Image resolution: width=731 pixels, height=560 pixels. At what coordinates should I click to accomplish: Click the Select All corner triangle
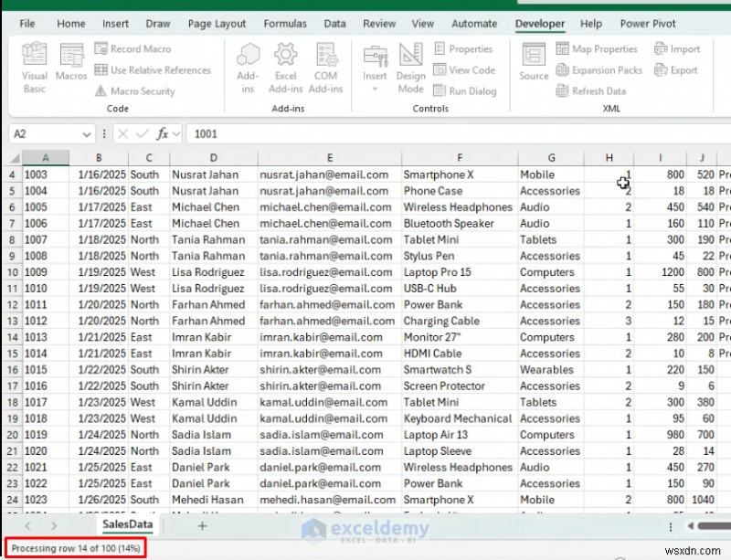(15, 158)
